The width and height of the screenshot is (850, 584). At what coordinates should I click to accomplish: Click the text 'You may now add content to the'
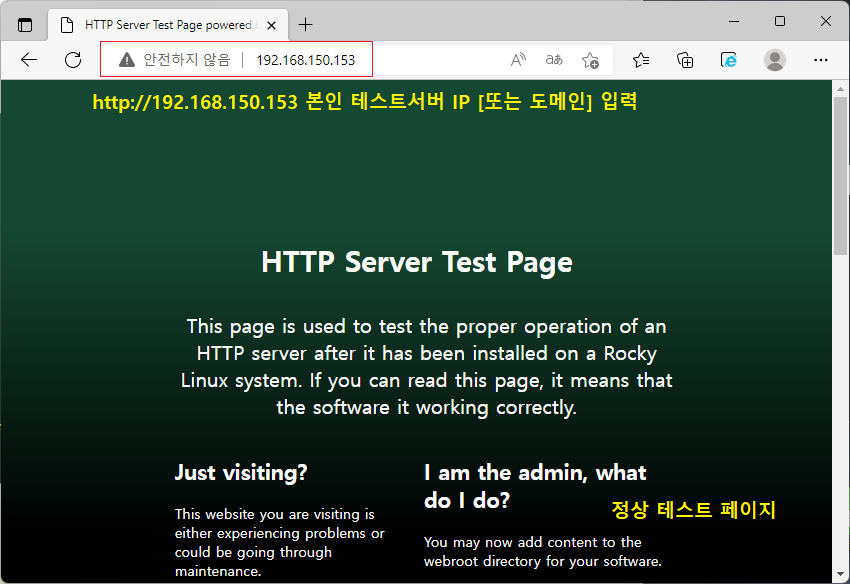(532, 542)
